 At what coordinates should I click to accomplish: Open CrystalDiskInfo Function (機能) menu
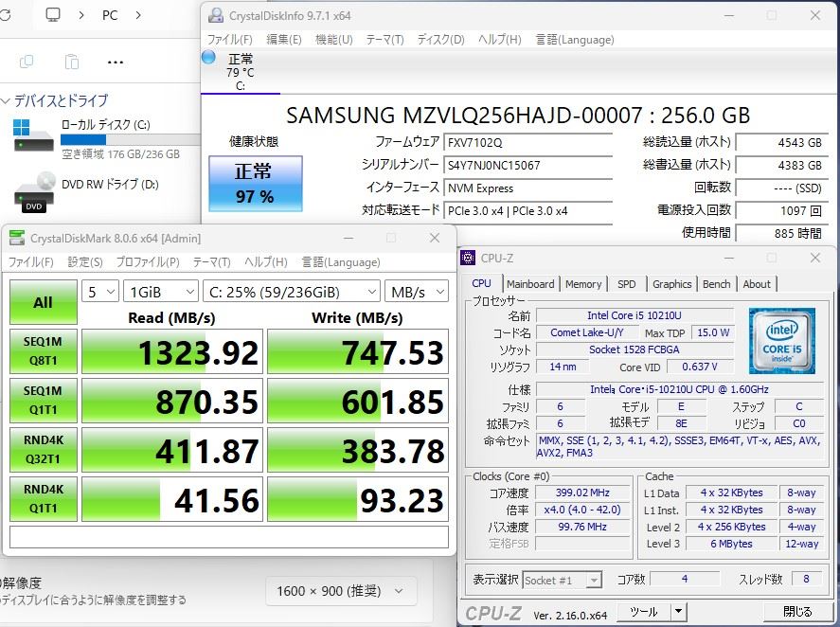(333, 40)
